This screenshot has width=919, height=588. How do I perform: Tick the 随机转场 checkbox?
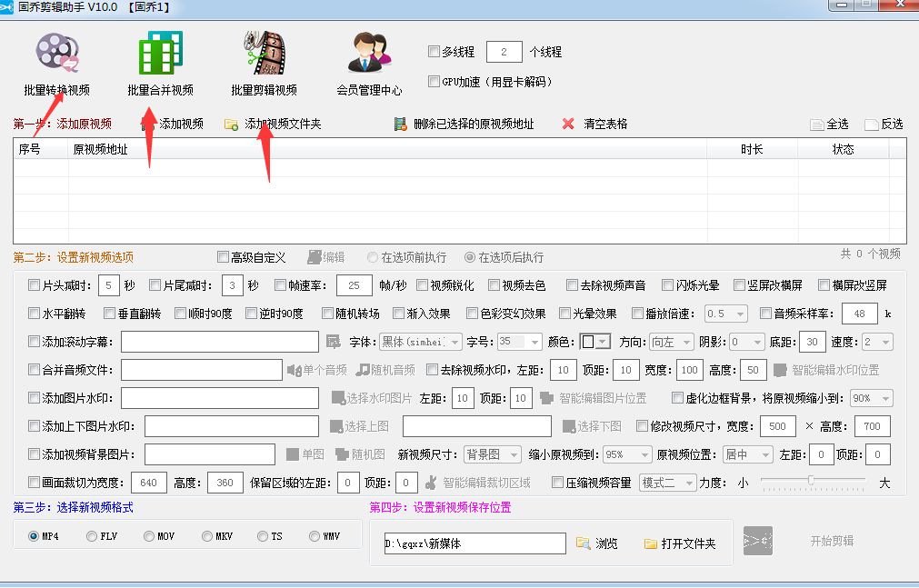tap(327, 313)
